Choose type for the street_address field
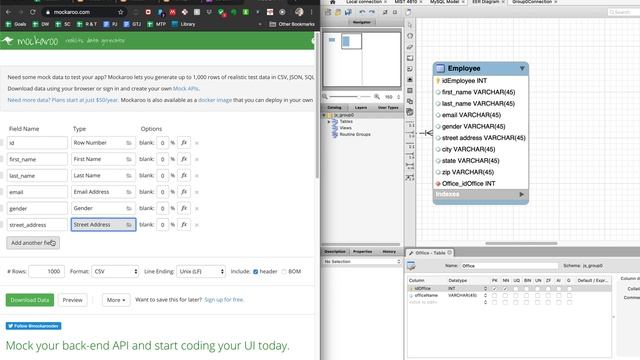 [x=103, y=224]
